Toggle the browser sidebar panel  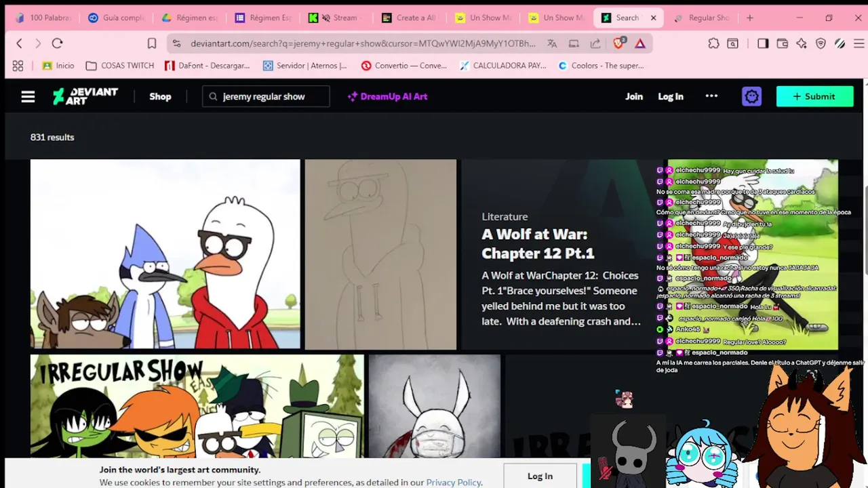pyautogui.click(x=763, y=43)
